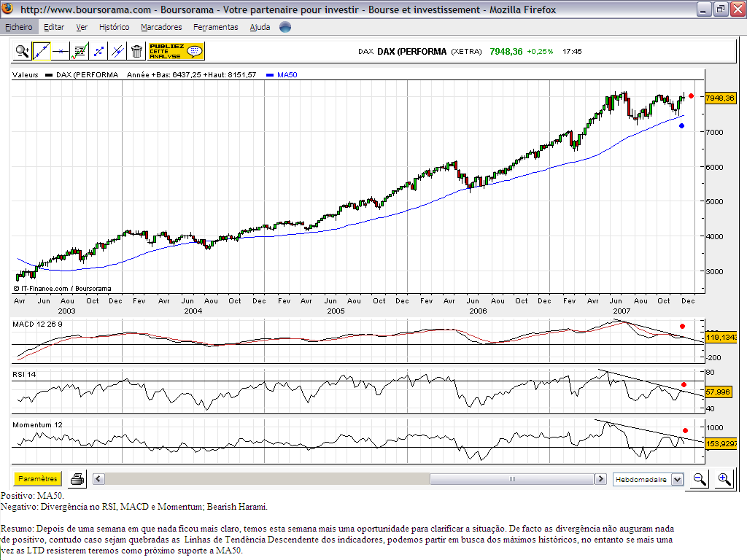The height and width of the screenshot is (560, 747).
Task: Click the Valeurs legend label
Action: (x=26, y=75)
